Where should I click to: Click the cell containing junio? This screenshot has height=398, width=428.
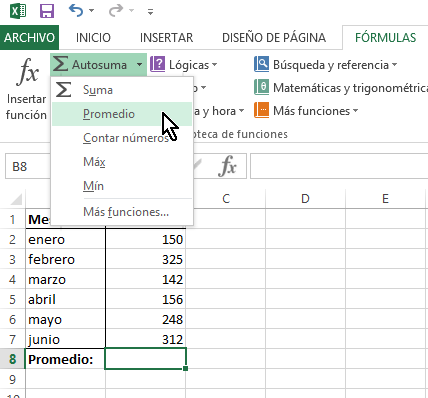point(65,339)
